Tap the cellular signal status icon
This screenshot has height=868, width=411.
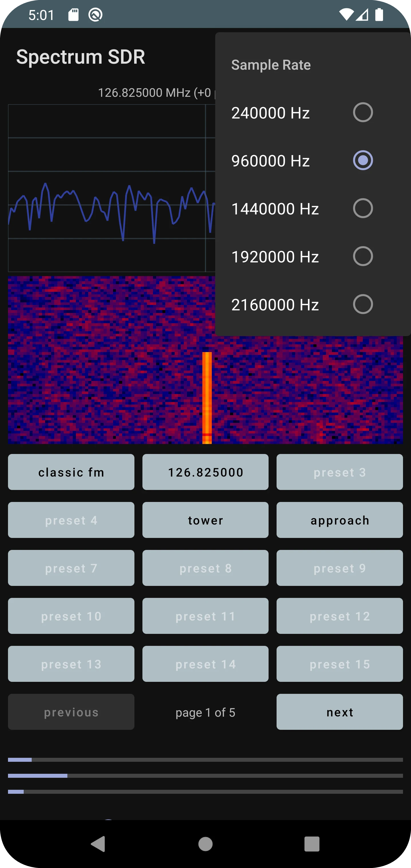[x=362, y=15]
